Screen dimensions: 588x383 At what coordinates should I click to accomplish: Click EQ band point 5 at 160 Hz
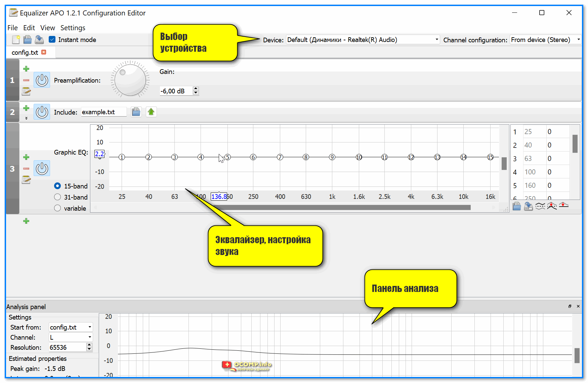click(227, 157)
